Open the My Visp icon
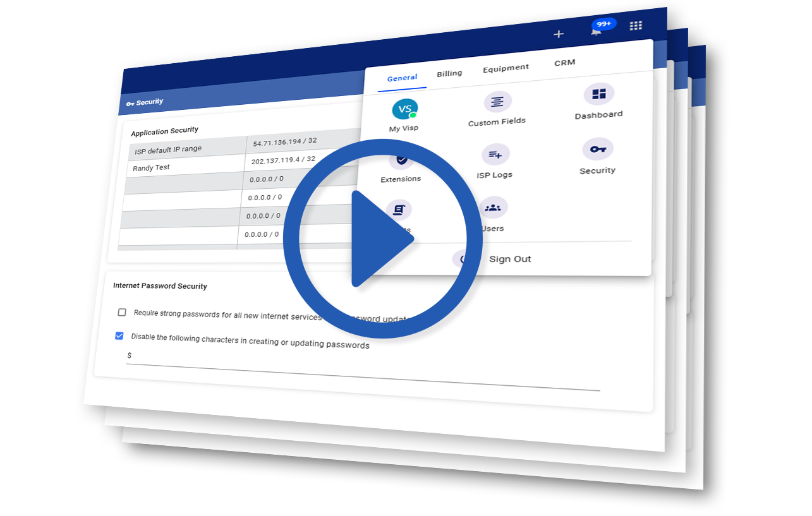812x516 pixels. [404, 109]
